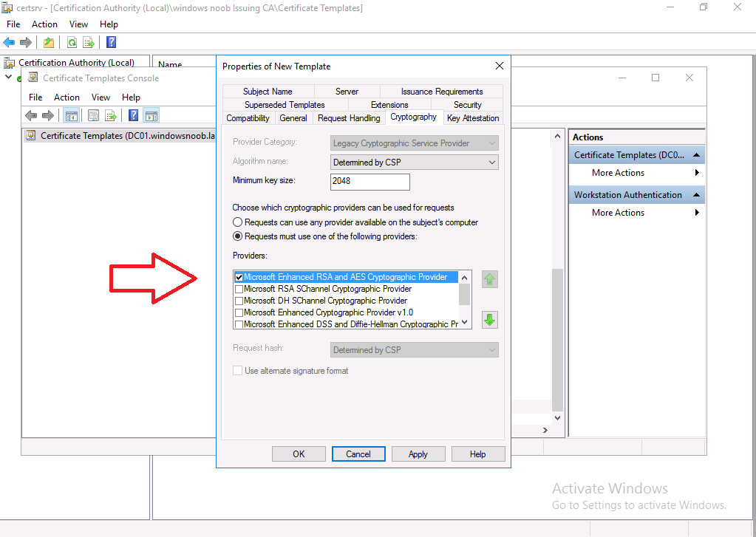The height and width of the screenshot is (537, 756).
Task: Collapse Workstation Authentication actions section
Action: [x=696, y=195]
